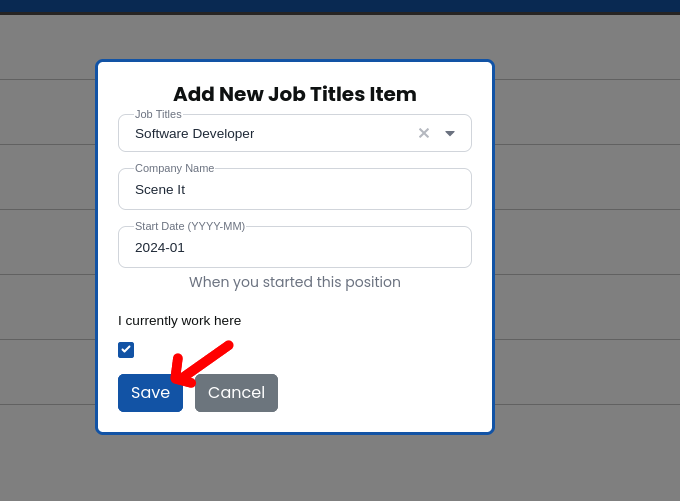Image resolution: width=680 pixels, height=501 pixels.
Task: Click the "Company Name" floating field label
Action: click(x=174, y=168)
